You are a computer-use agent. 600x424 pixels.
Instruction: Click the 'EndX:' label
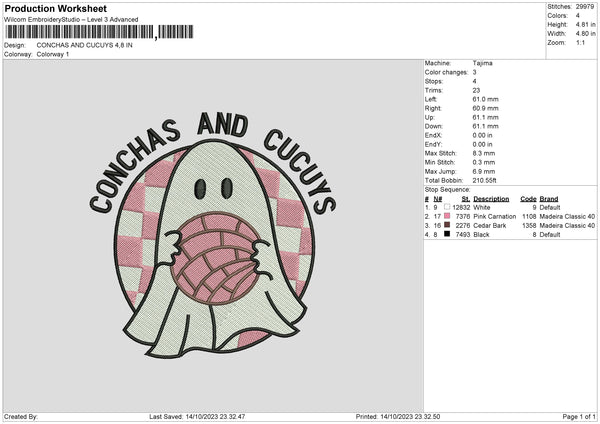point(433,135)
